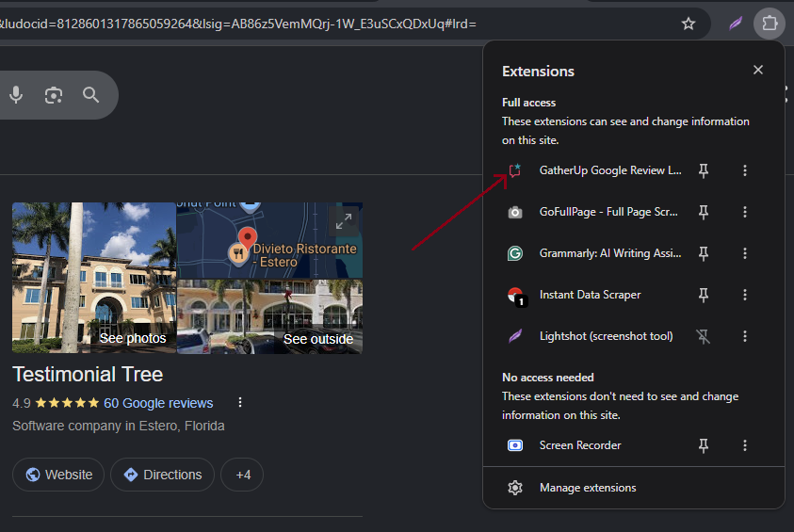Open the Screen Recorder extension icon

pyautogui.click(x=515, y=445)
